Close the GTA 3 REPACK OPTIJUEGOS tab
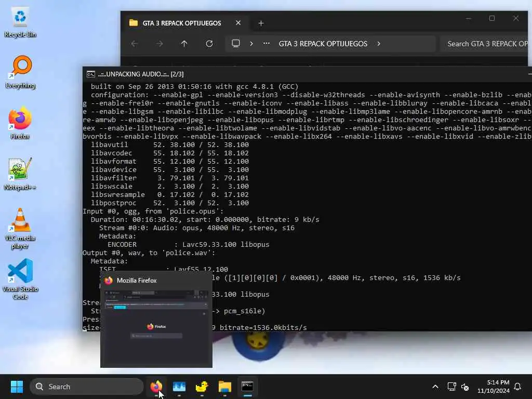This screenshot has width=532, height=399. 238,23
